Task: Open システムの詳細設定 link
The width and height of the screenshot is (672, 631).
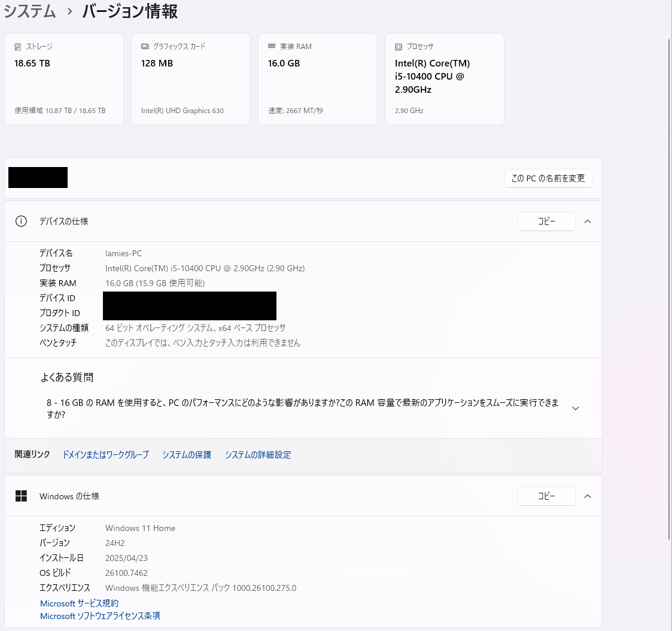Action: tap(258, 455)
